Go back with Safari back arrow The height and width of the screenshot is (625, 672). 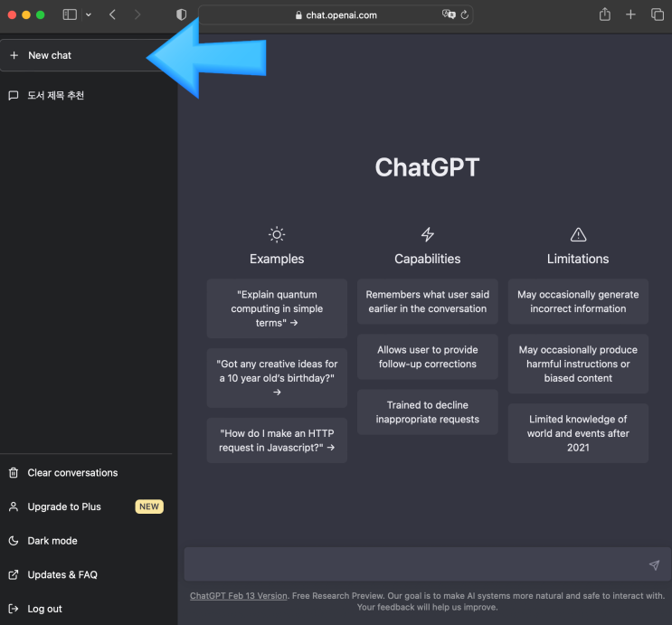[x=113, y=15]
